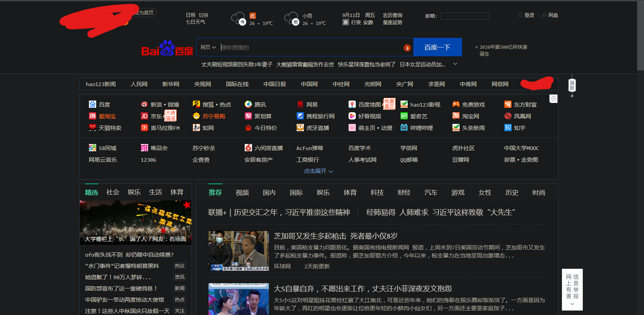Click the 邮箱 email input field

(465, 16)
